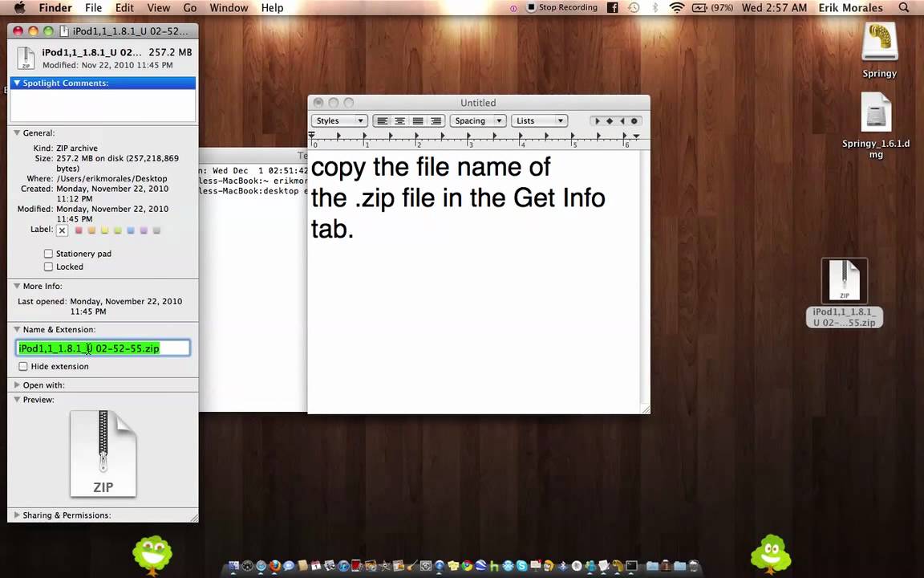Screen dimensions: 924x578
Task: Open the View menu
Action: pyautogui.click(x=159, y=8)
